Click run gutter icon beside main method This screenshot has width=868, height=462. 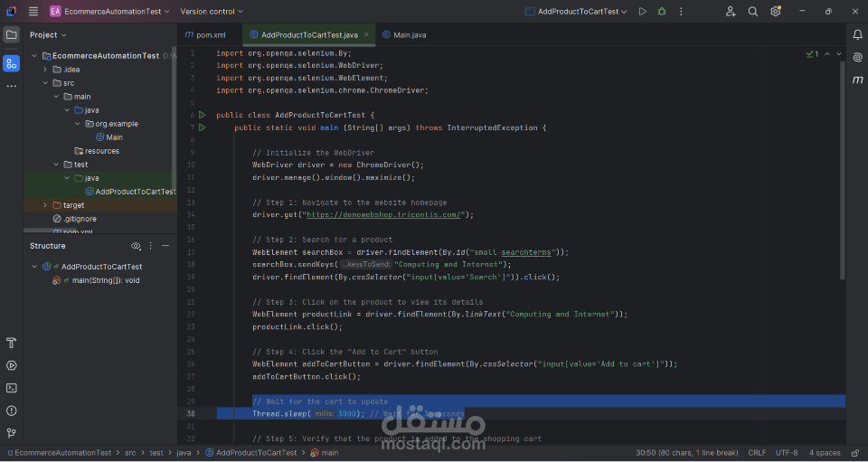[x=202, y=127]
